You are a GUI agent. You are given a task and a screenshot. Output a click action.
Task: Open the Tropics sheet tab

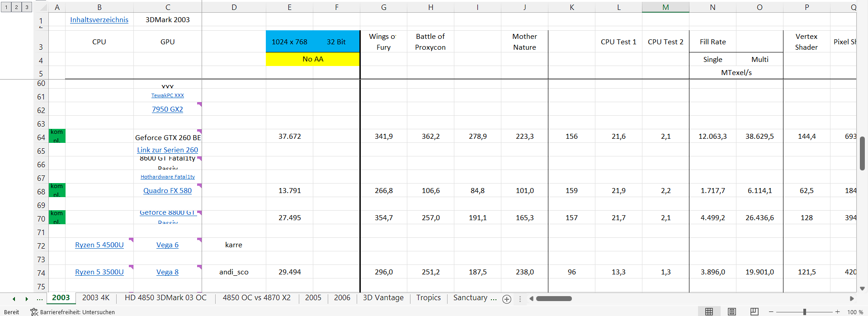click(x=429, y=297)
